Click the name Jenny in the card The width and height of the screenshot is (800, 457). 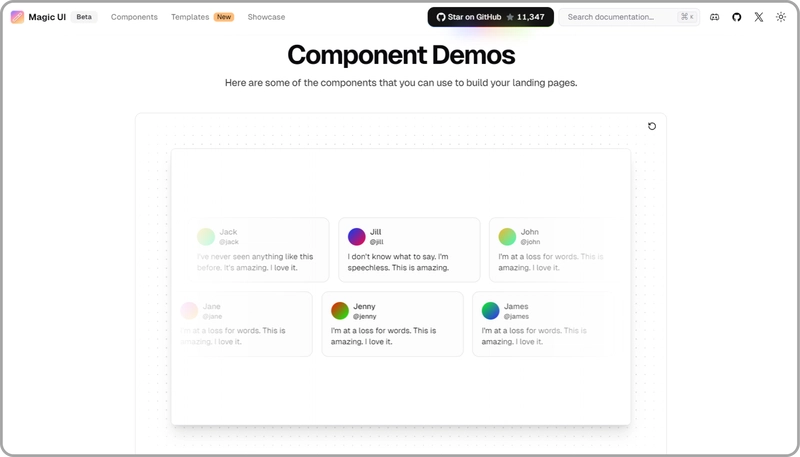(364, 306)
